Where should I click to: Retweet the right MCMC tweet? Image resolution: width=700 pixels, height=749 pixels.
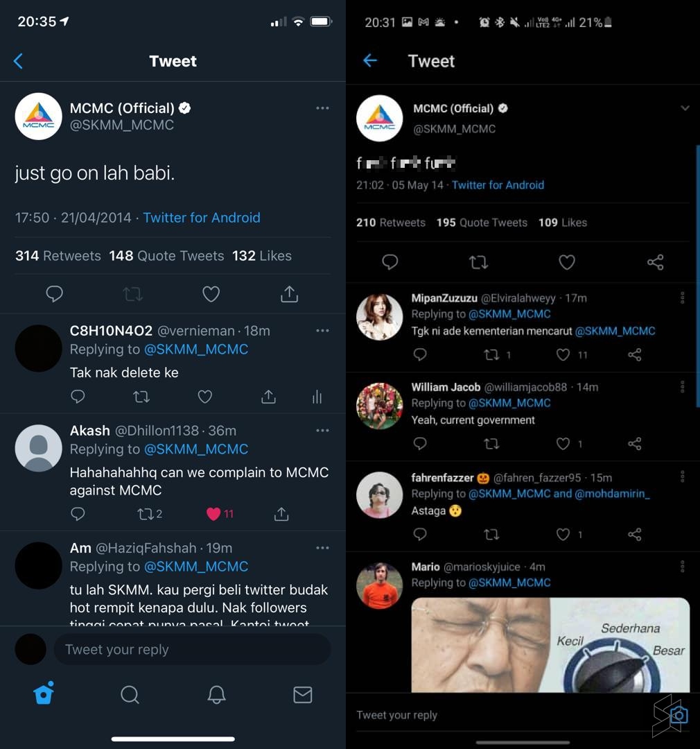478,262
